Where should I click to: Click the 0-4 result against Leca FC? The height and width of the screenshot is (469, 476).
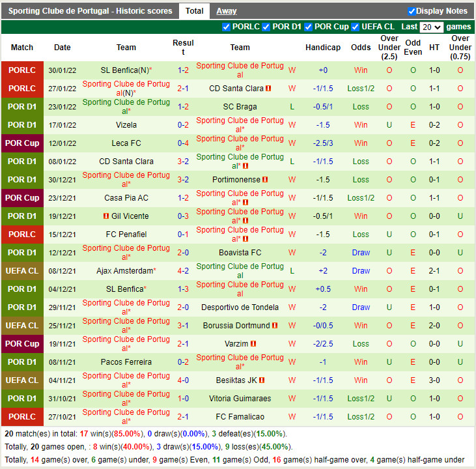point(183,143)
